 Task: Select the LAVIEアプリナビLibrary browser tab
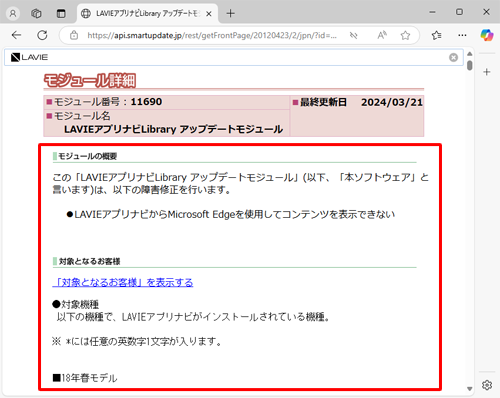[x=148, y=13]
